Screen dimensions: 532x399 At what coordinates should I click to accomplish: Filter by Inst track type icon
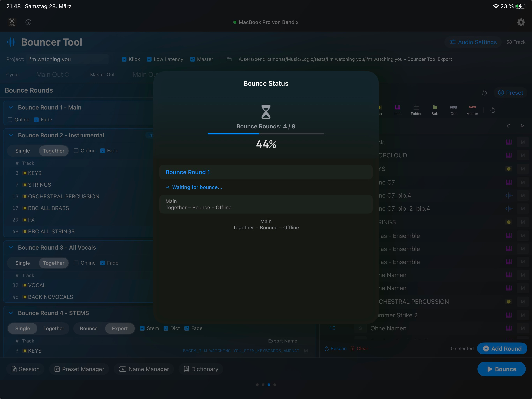[x=398, y=110]
